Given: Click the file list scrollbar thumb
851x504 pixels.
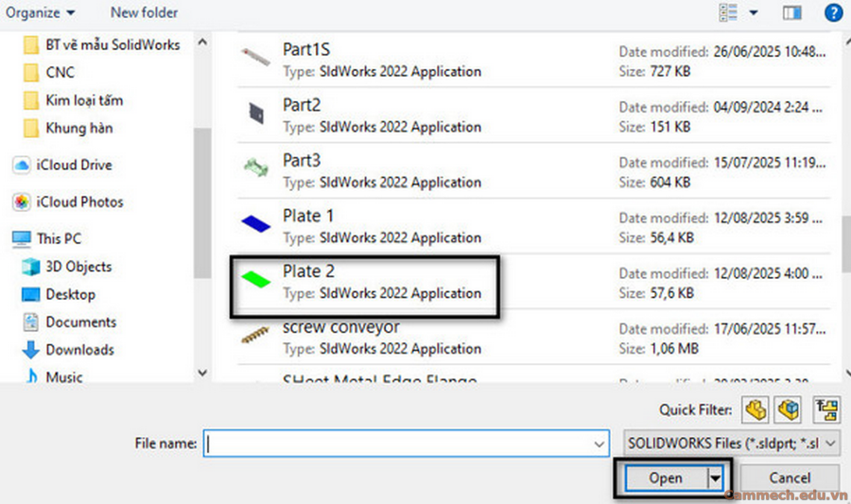Looking at the screenshot, I should [x=846, y=243].
